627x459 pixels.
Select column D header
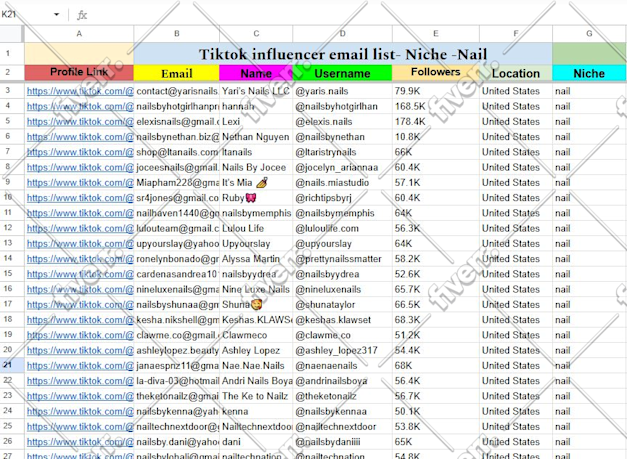[x=342, y=34]
